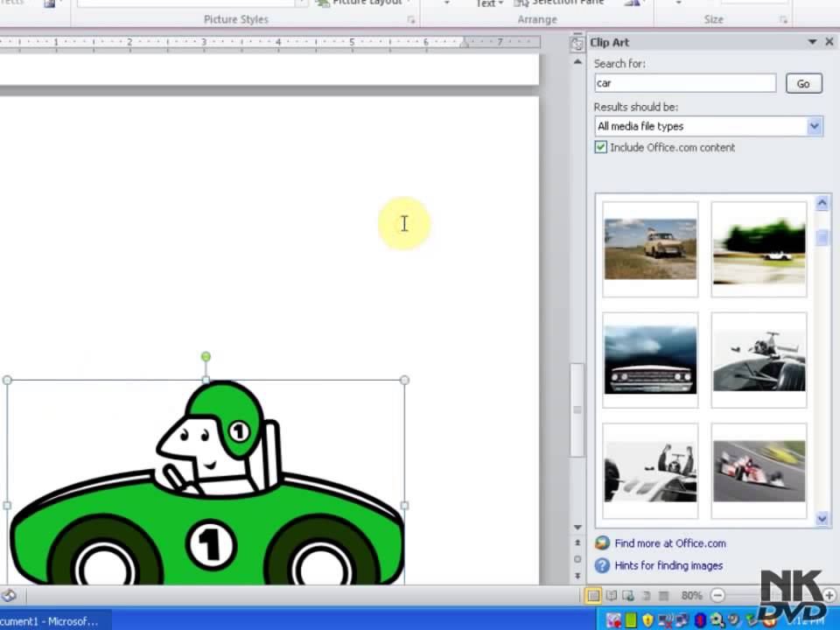Click the disconnected network tray icon

coord(666,621)
